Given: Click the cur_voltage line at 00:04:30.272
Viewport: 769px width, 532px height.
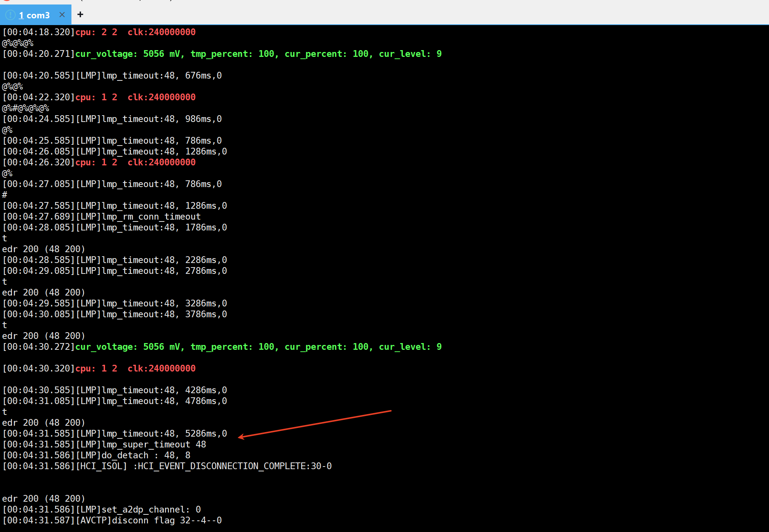Looking at the screenshot, I should coord(222,347).
